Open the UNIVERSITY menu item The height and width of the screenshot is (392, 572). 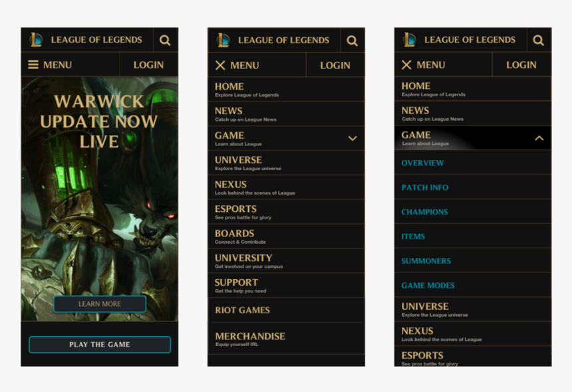tap(286, 261)
